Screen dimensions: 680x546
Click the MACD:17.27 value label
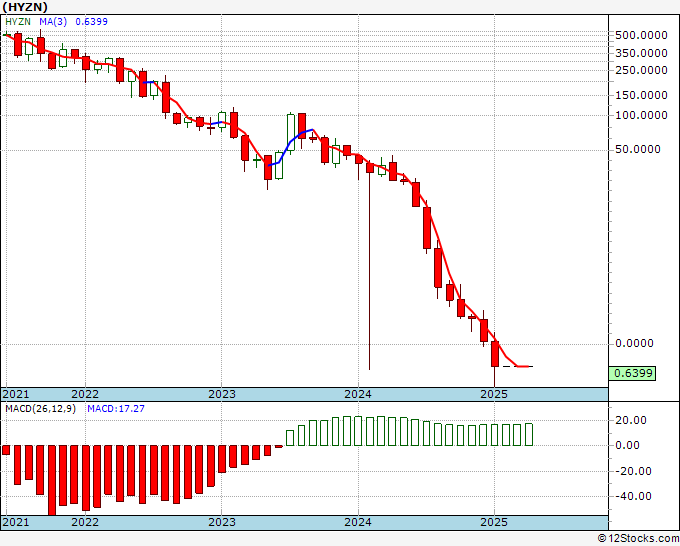[116, 409]
